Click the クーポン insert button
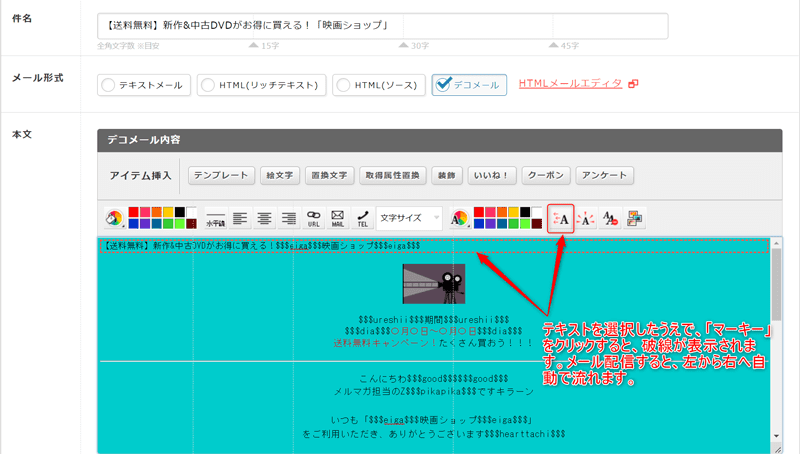Image resolution: width=800 pixels, height=454 pixels. pyautogui.click(x=545, y=175)
